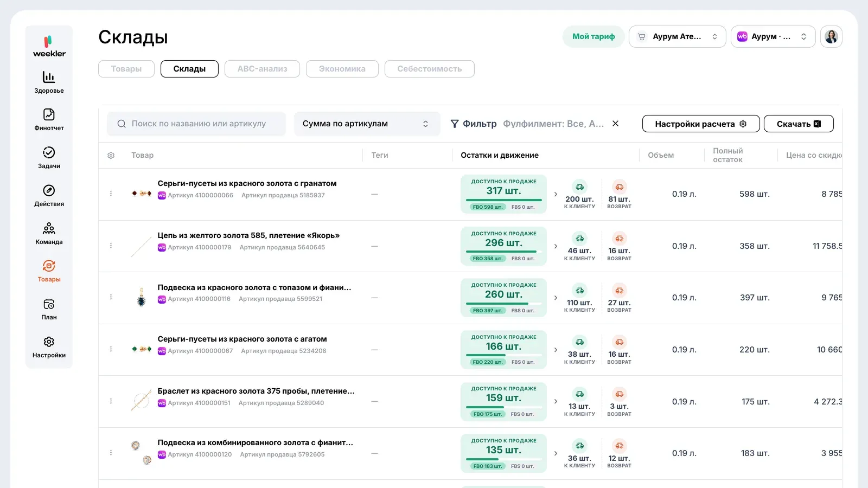
Task: Open the Настройки sidebar section
Action: [49, 347]
